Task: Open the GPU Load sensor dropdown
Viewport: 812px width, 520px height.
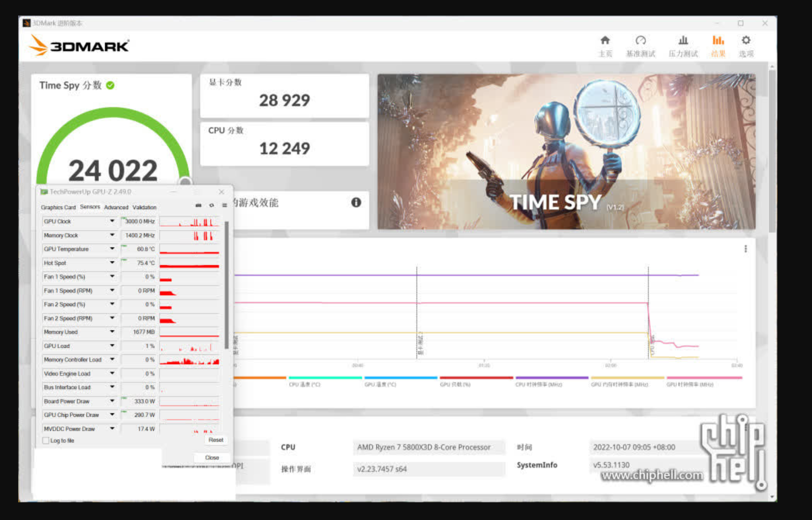Action: click(112, 346)
